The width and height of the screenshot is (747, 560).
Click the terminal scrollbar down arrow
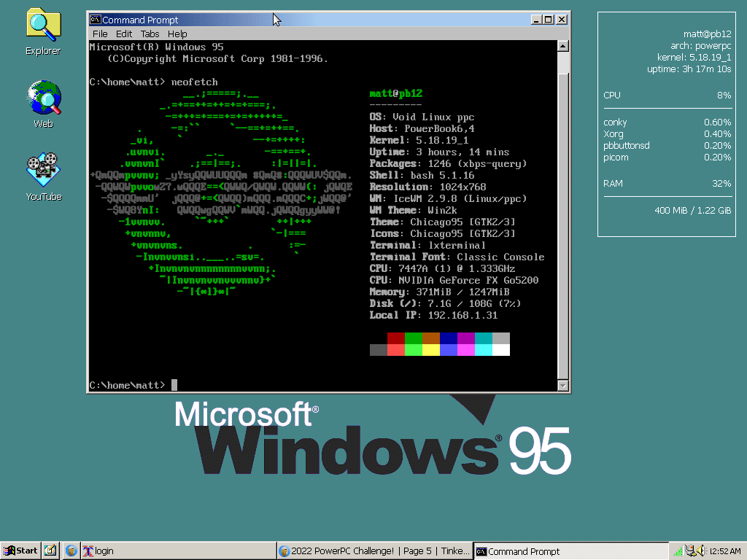click(563, 385)
